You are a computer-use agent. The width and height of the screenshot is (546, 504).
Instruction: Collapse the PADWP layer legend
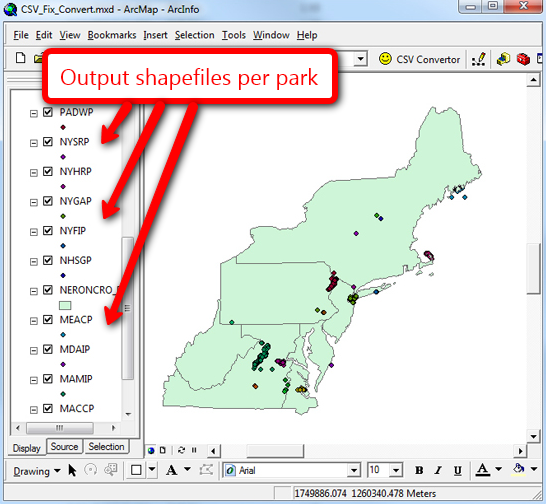[33, 114]
